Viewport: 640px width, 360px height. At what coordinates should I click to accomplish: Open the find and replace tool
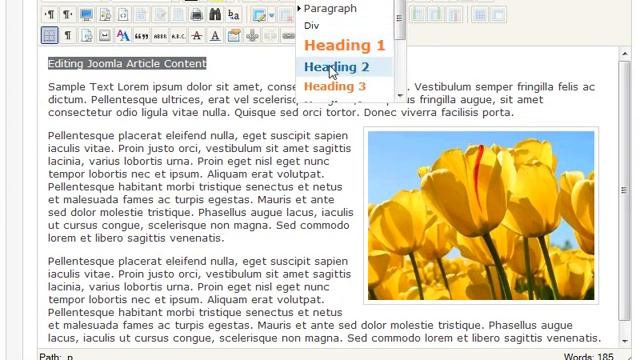[x=233, y=15]
